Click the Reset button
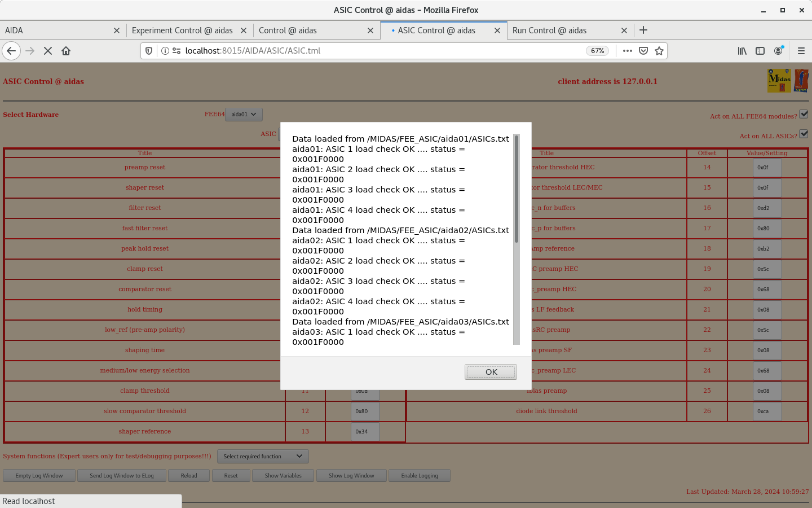Screen dimensions: 812x508 (x=231, y=476)
